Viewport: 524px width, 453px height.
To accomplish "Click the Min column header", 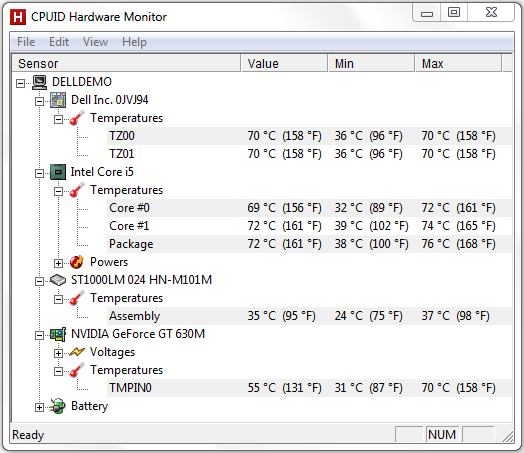I will click(x=371, y=63).
